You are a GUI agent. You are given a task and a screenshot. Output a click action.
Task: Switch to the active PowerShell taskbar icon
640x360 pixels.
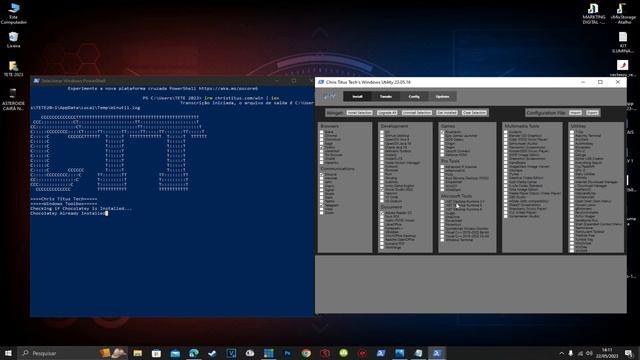(437, 353)
